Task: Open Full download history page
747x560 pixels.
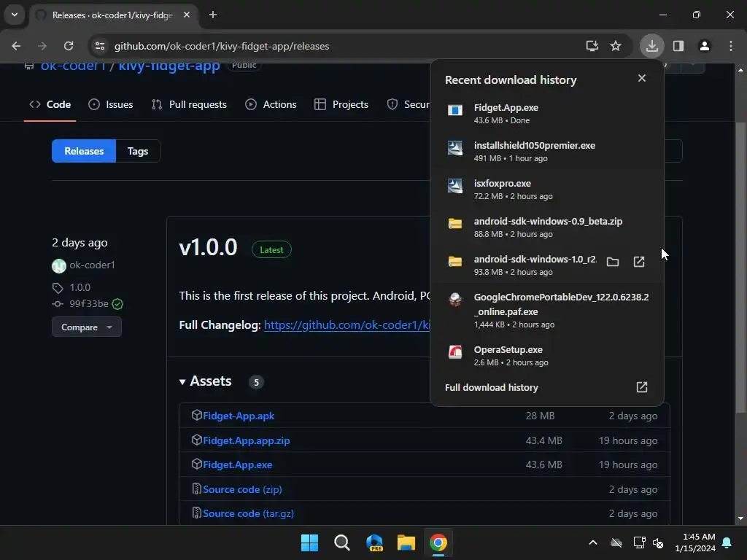Action: (x=547, y=388)
